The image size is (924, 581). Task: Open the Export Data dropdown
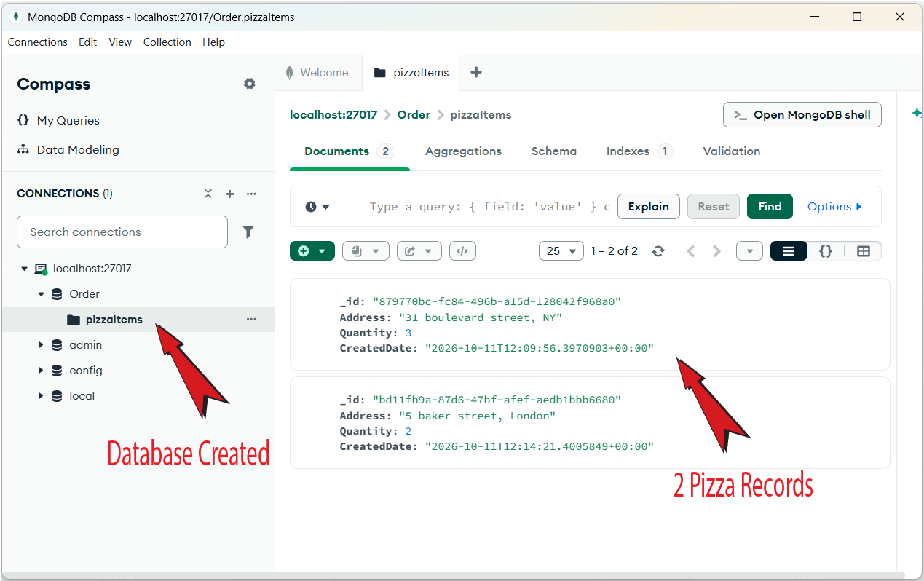coord(419,251)
